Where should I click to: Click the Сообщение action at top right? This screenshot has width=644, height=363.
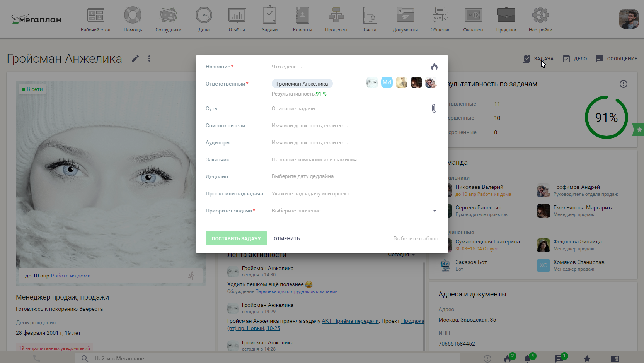pyautogui.click(x=617, y=59)
